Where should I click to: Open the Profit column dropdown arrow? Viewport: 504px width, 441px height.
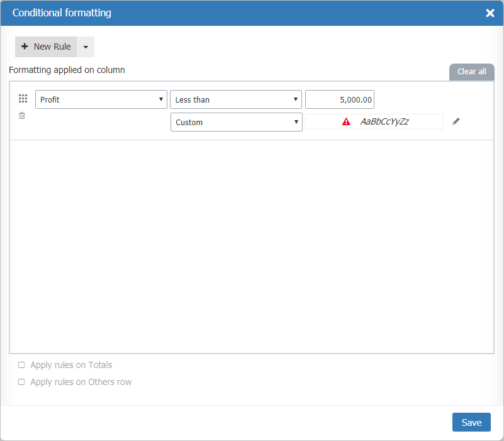point(160,99)
